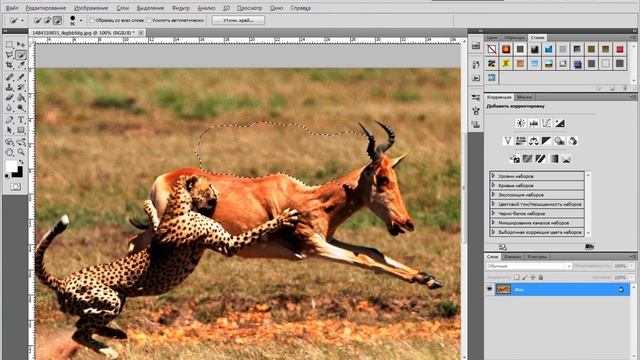The height and width of the screenshot is (360, 640).
Task: Choose Add to selection mode
Action: tap(47, 20)
